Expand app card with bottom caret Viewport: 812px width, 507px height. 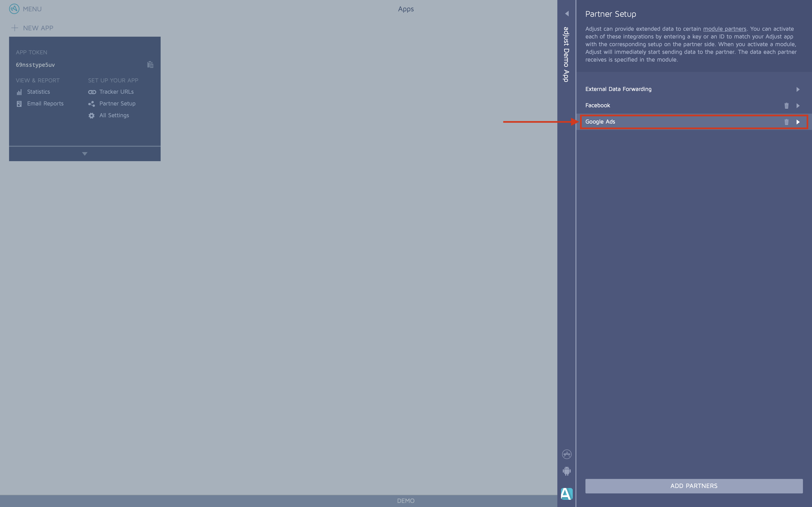coord(85,154)
